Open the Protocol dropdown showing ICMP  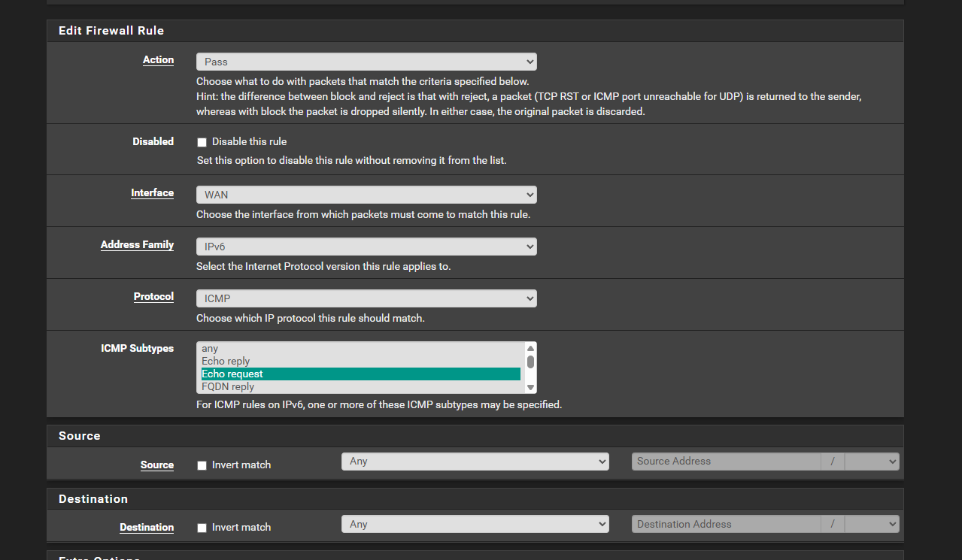pyautogui.click(x=366, y=298)
